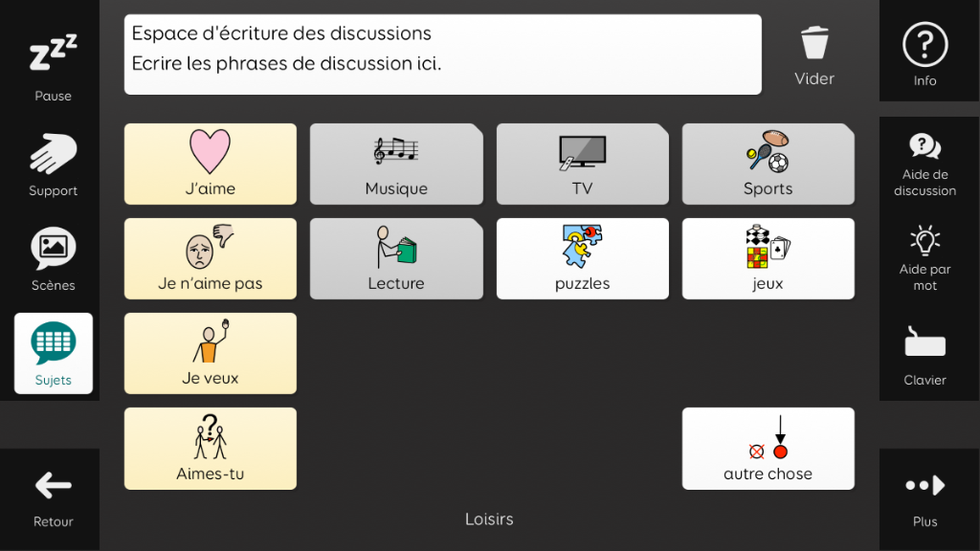
Task: Empty the text with Vider trash icon
Action: pos(814,55)
